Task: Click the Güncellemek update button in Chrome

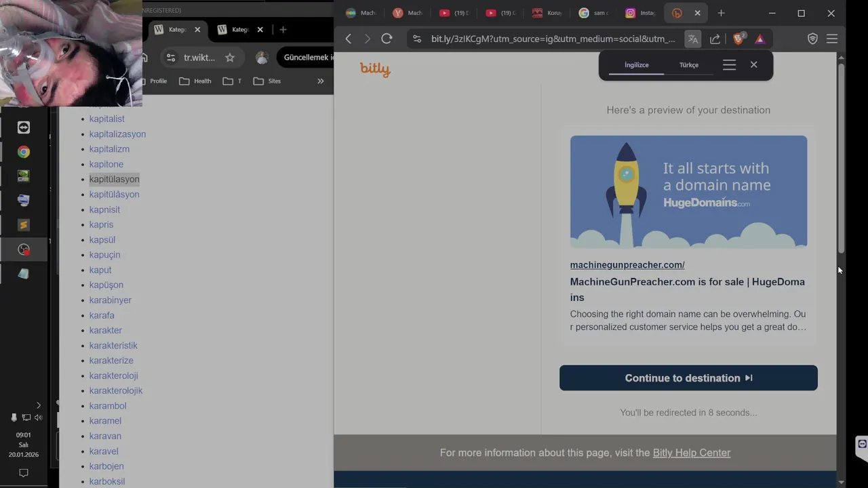Action: click(305, 58)
